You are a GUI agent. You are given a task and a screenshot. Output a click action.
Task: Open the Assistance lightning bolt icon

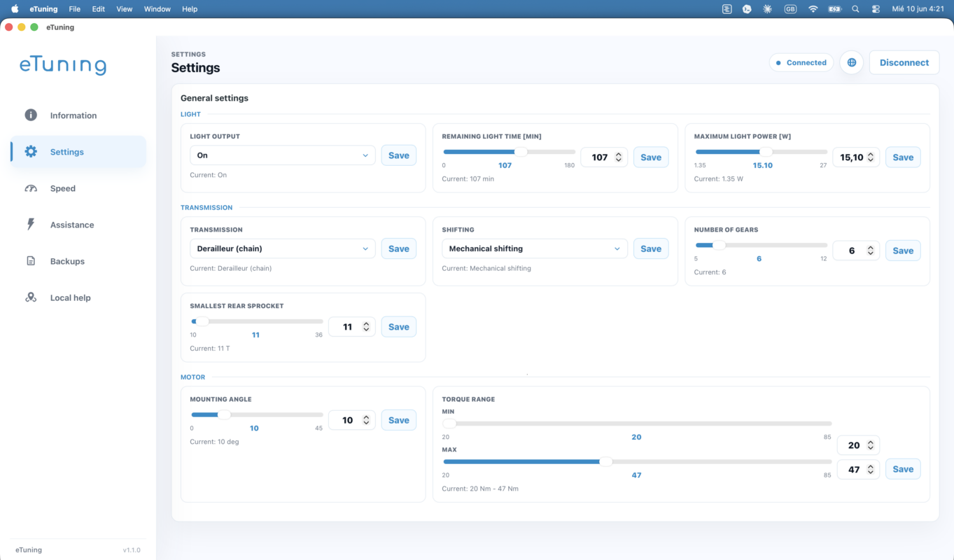click(31, 224)
